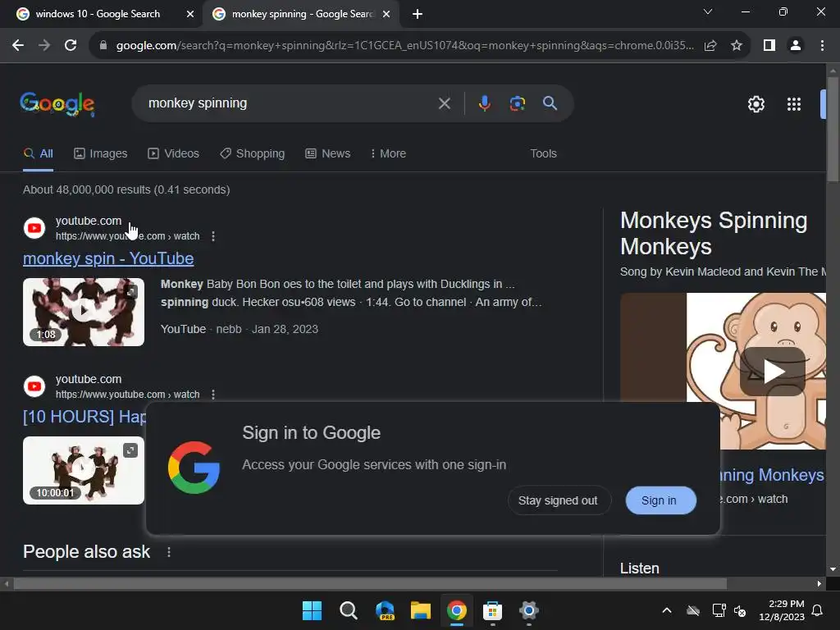840x630 pixels.
Task: Click the browser forward arrow
Action: (x=44, y=46)
